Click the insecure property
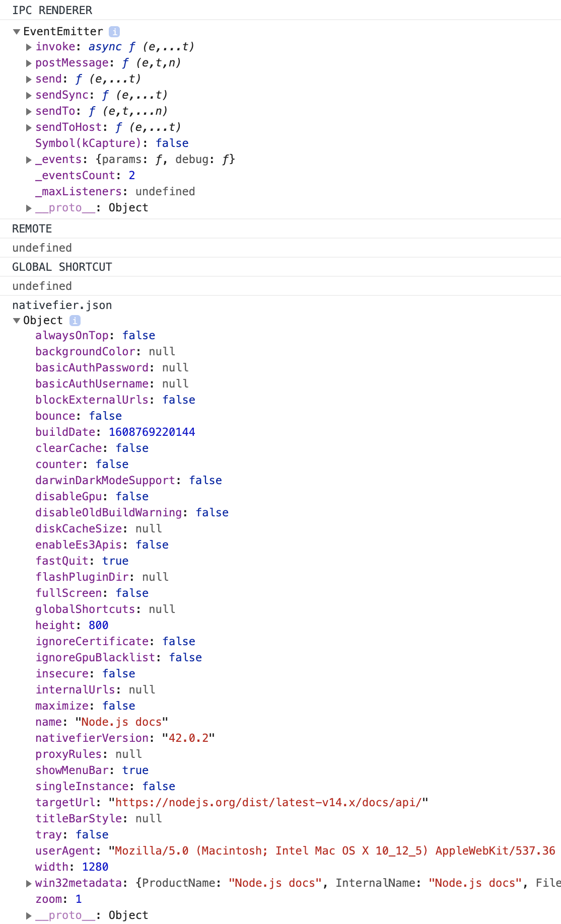The image size is (561, 924). pyautogui.click(x=62, y=673)
